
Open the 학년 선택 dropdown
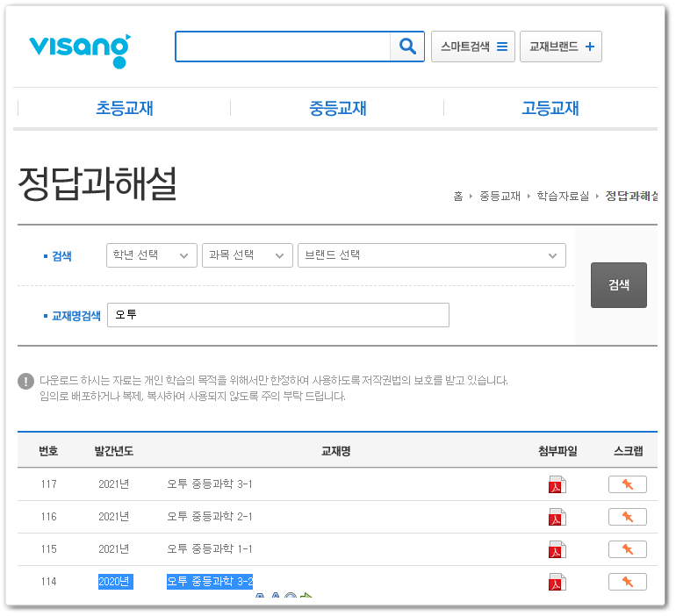(x=152, y=255)
